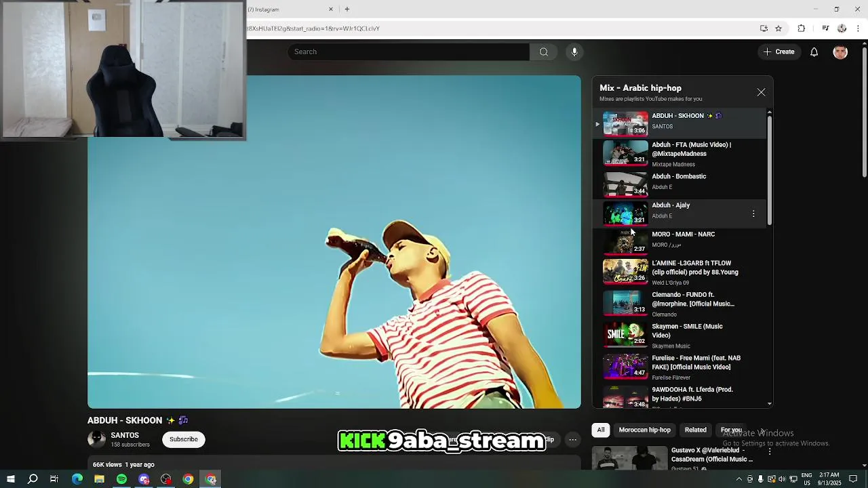Open options menu for Abduh - Ajaly
This screenshot has width=868, height=488.
tap(753, 213)
